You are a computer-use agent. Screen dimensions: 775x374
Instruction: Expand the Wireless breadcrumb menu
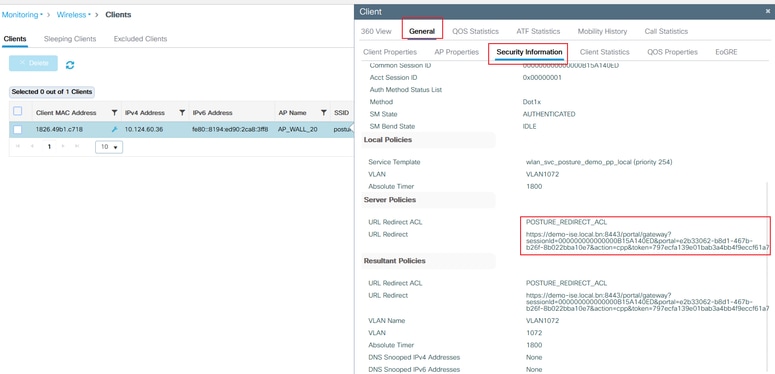tap(74, 15)
